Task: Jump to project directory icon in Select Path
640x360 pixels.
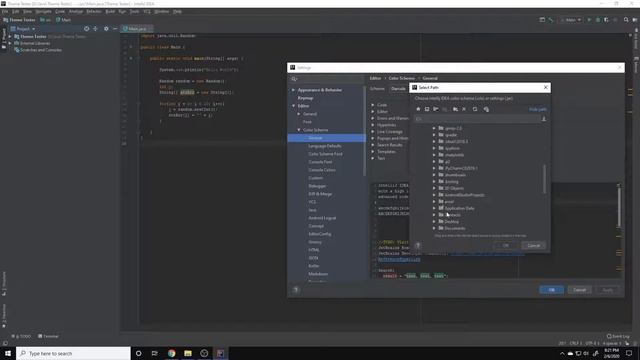Action: [436, 109]
